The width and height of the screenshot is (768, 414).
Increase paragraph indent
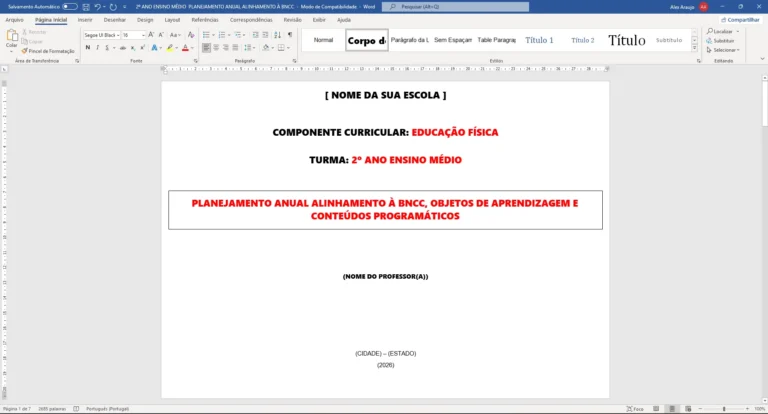[265, 35]
